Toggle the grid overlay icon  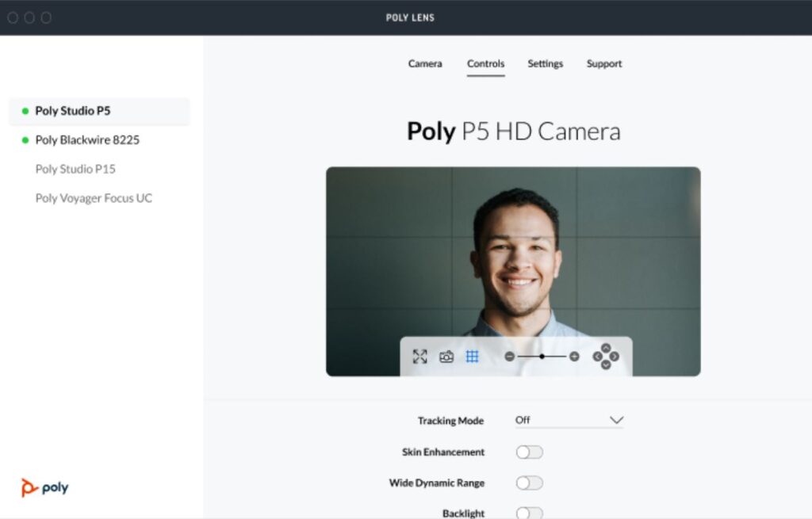pyautogui.click(x=472, y=357)
